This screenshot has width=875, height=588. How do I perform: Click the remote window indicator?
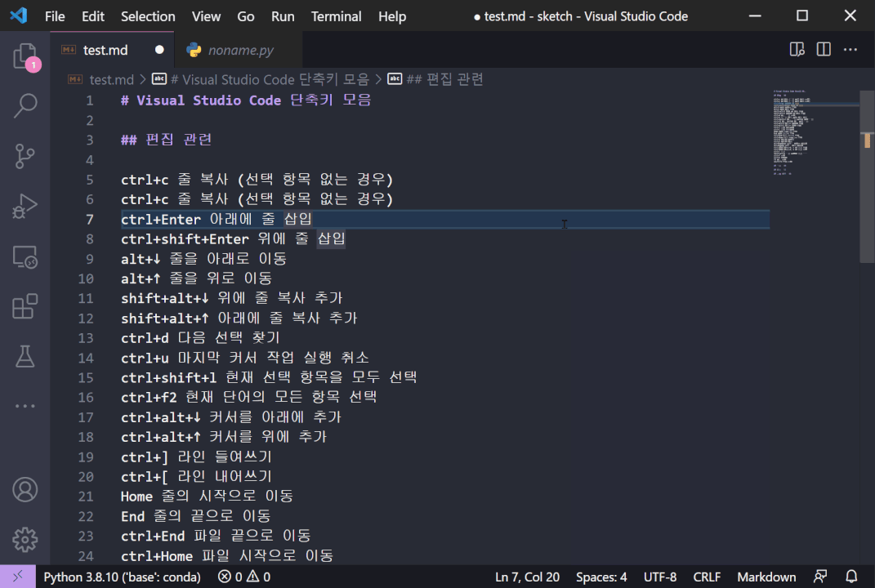(x=18, y=577)
